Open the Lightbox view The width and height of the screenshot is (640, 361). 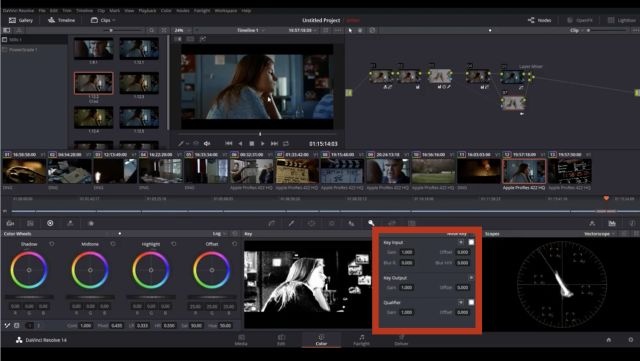622,20
